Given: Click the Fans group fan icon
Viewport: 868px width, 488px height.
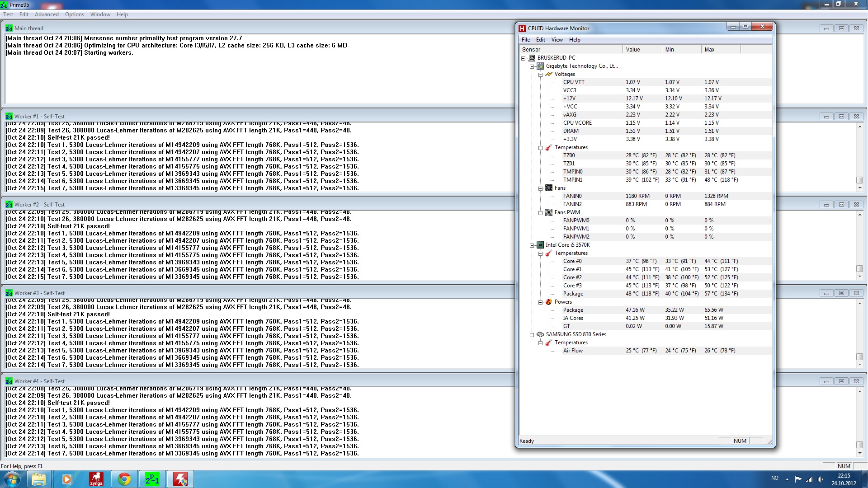Looking at the screenshot, I should [549, 188].
